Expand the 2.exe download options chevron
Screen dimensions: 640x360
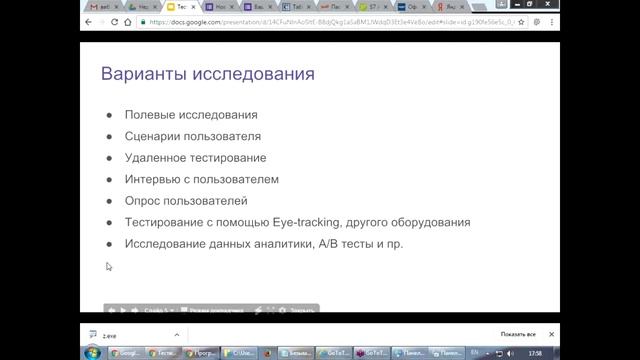pyautogui.click(x=177, y=335)
